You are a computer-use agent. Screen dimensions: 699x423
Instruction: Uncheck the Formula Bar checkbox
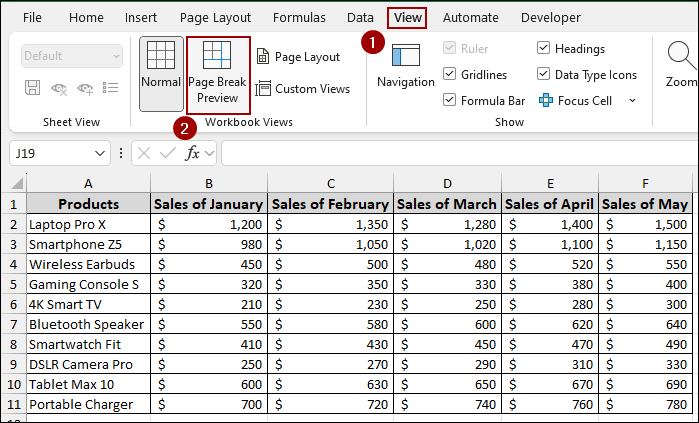[449, 101]
